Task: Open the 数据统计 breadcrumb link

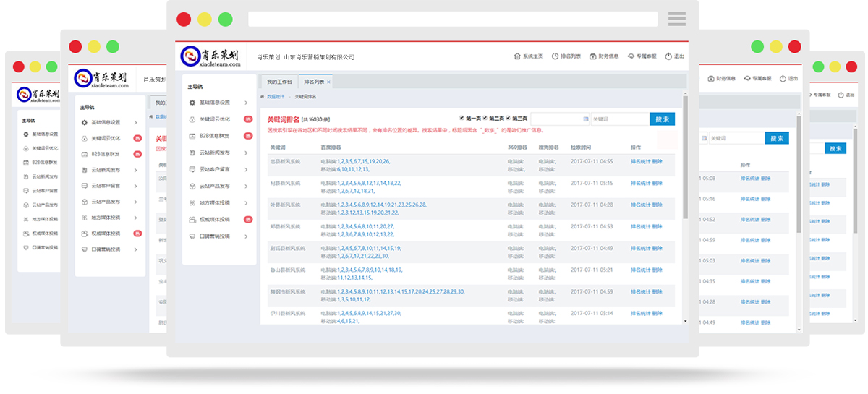Action: 275,96
